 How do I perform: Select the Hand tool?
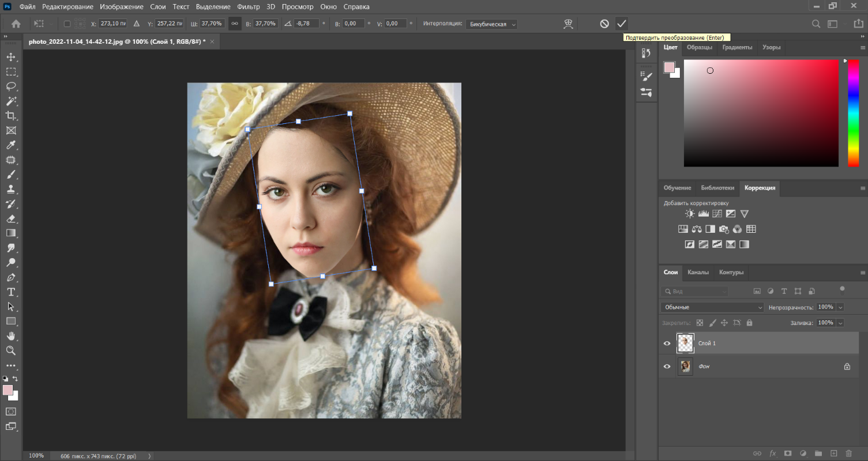point(11,336)
